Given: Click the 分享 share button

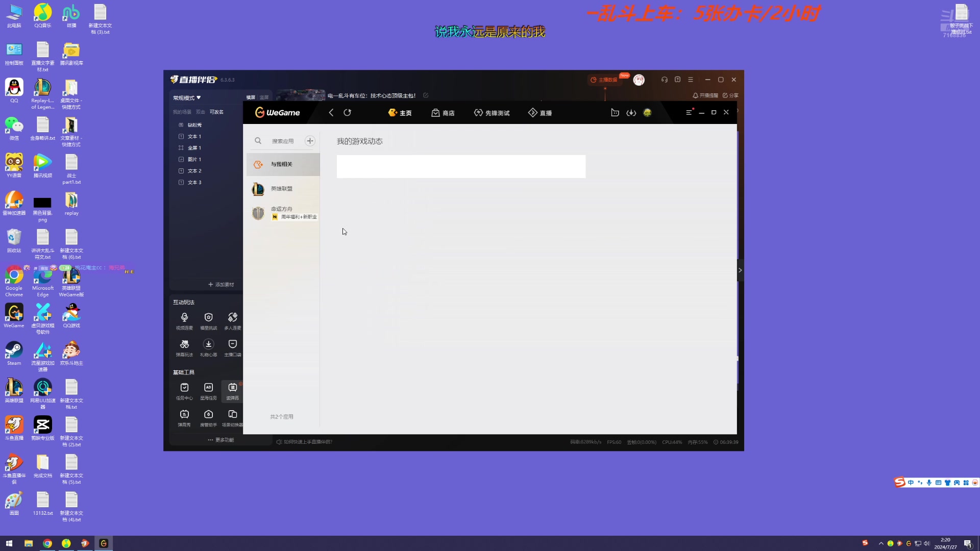Looking at the screenshot, I should [730, 95].
